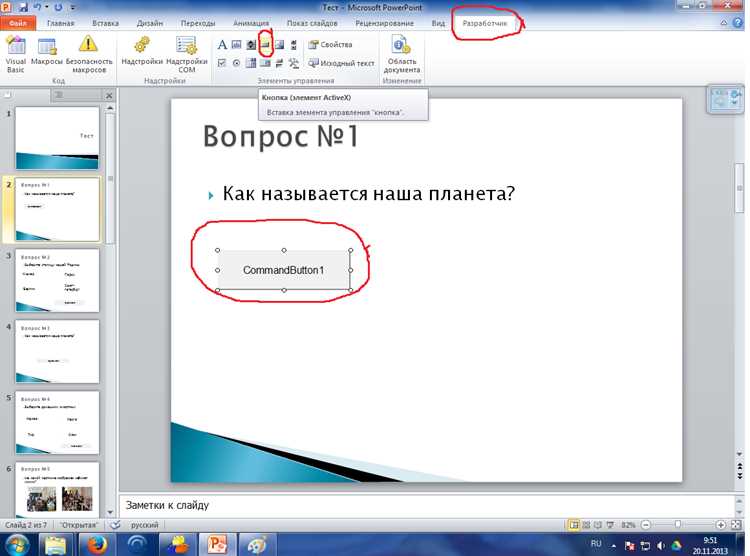Switch to the Вставка ribbon tab
The image size is (750, 556).
[105, 23]
